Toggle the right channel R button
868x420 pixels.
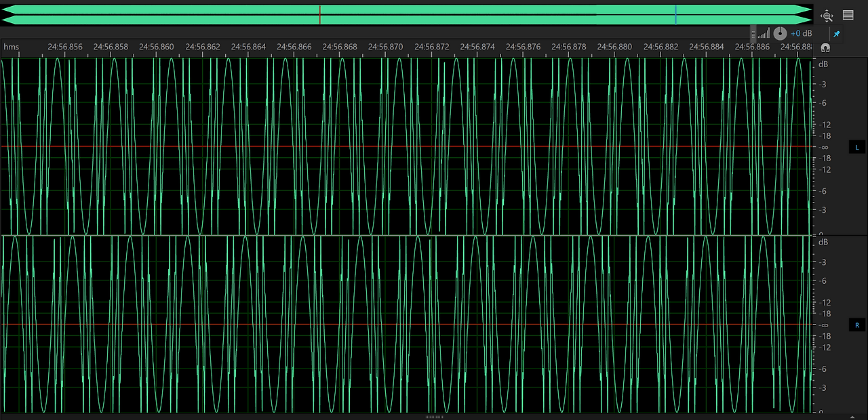pos(857,325)
